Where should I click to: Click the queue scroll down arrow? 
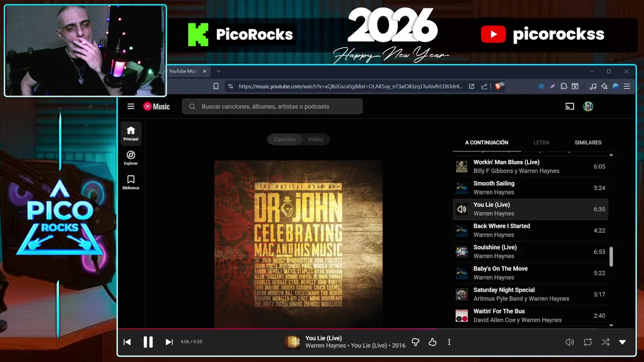point(611,325)
